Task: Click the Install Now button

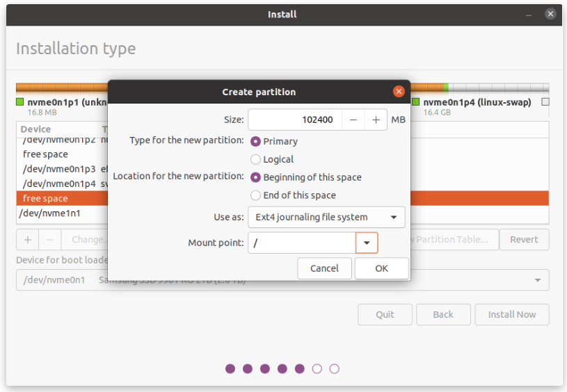Action: [x=511, y=314]
